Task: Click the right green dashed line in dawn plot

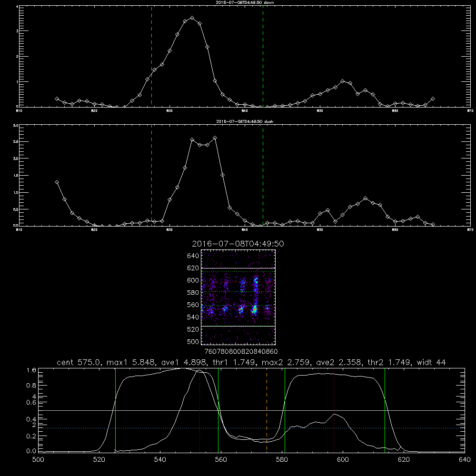Action: coord(263,57)
